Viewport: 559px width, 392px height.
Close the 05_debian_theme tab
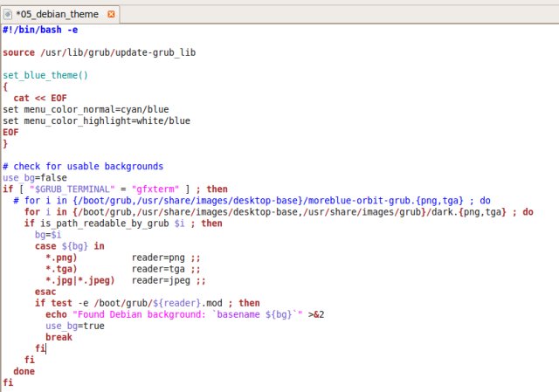tap(109, 16)
